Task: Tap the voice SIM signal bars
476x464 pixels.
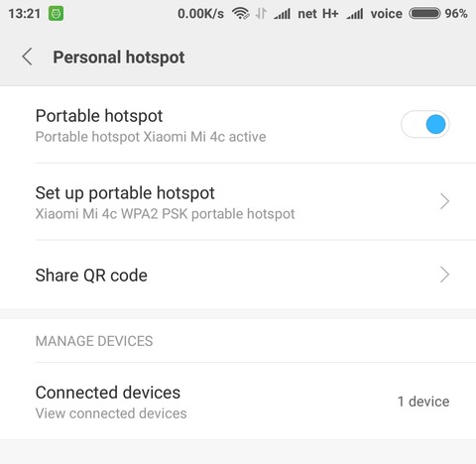Action: [355, 14]
